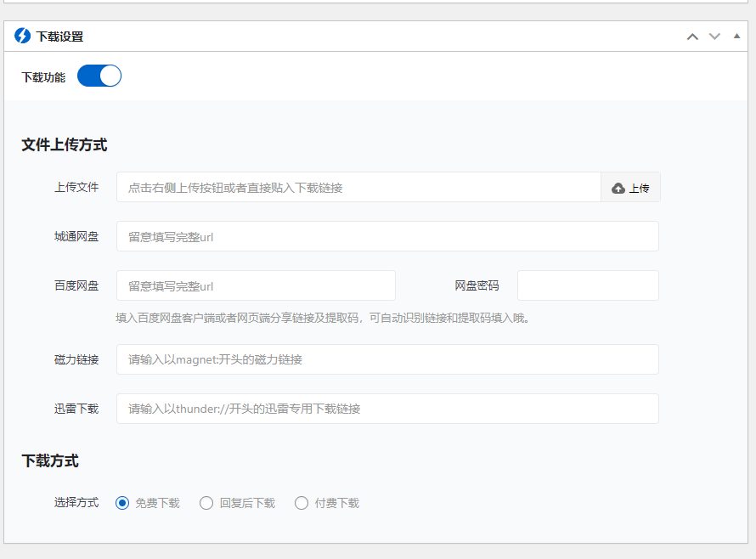Choose the 回复后下载 radio option

tap(206, 503)
